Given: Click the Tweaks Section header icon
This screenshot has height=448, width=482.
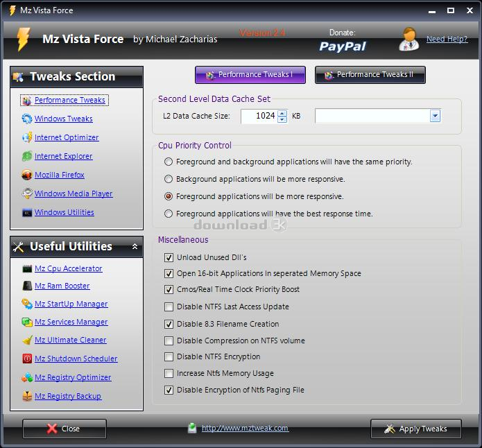Looking at the screenshot, I should pyautogui.click(x=19, y=77).
